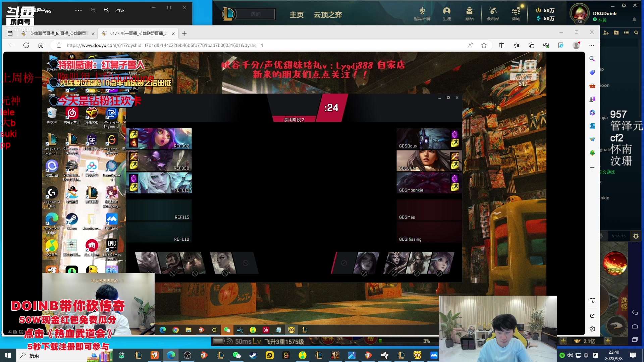Open the photo viewer more options menu
Viewport: 644px width, 362px height.
(78, 10)
